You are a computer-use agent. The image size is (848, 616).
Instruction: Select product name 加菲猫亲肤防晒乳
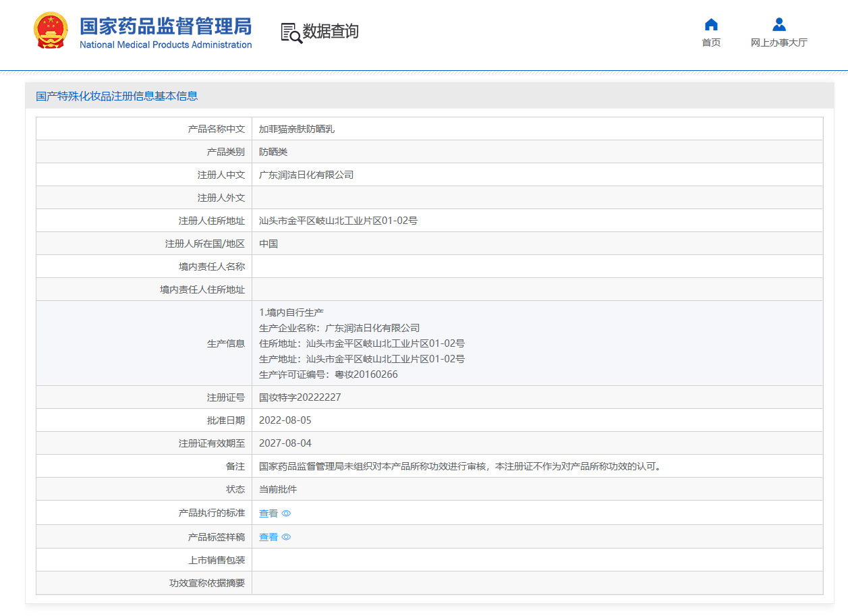tap(297, 129)
